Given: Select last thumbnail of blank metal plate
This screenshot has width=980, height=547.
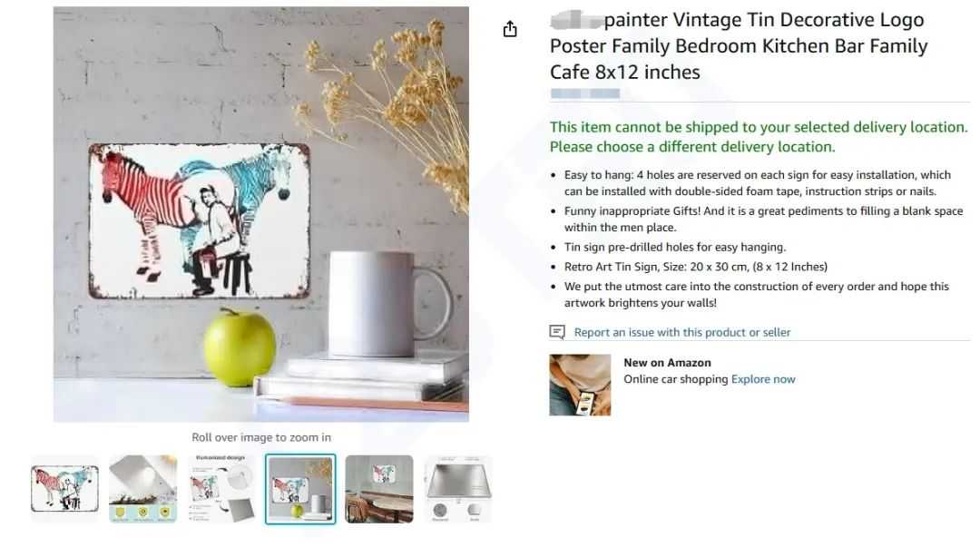Looking at the screenshot, I should tap(458, 489).
